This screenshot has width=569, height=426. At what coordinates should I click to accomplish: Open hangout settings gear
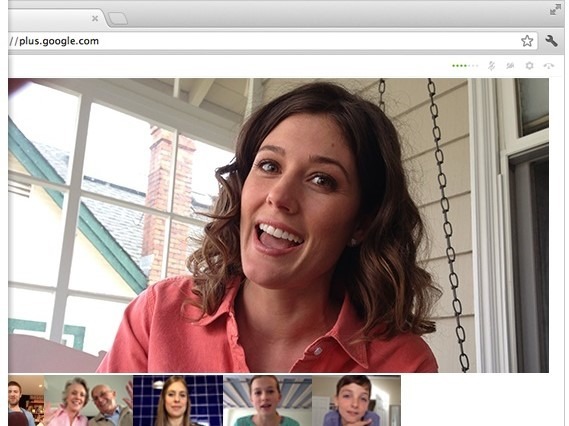529,66
